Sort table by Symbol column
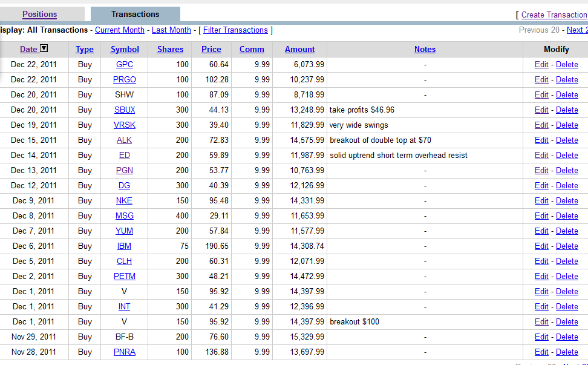The image size is (588, 365). (x=125, y=49)
